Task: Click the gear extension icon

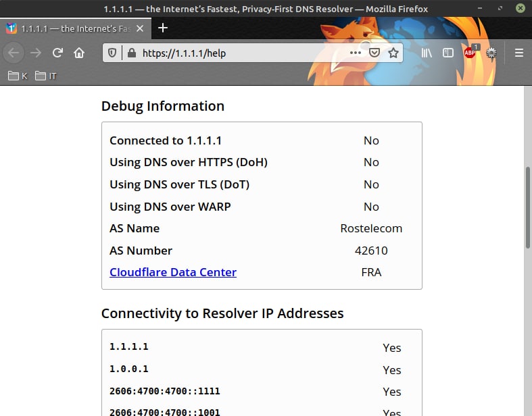Action: point(491,53)
